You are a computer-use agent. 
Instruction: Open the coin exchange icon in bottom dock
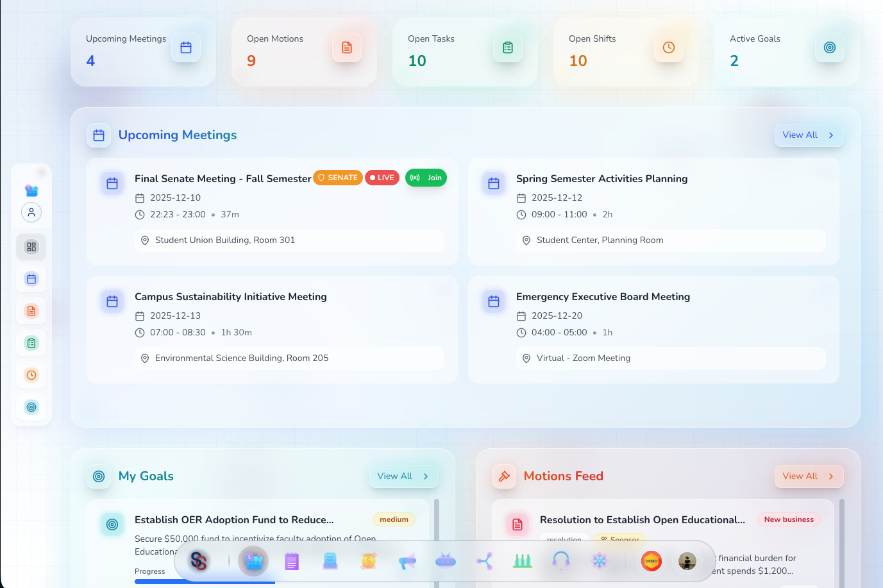369,560
